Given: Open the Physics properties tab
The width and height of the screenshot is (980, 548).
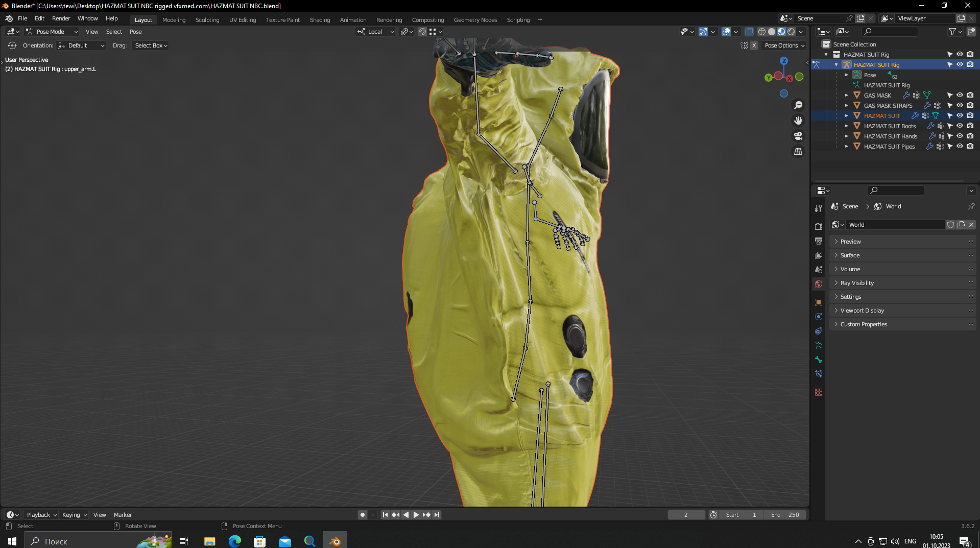Looking at the screenshot, I should tap(819, 317).
